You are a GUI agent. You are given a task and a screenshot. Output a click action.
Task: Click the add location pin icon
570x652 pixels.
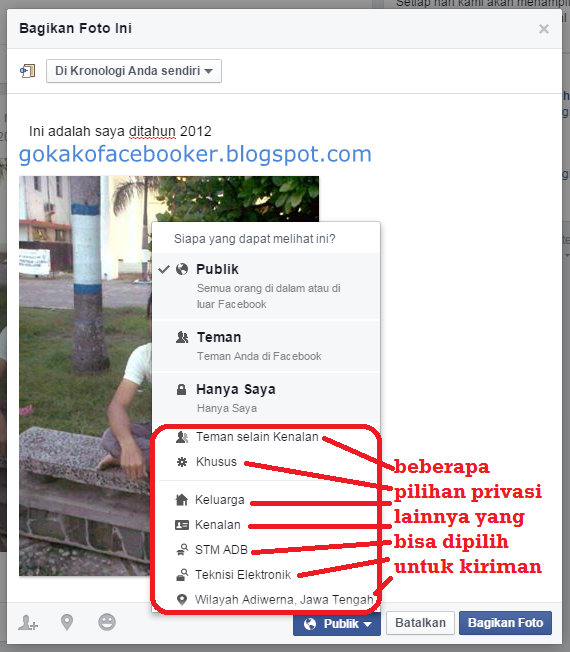(x=67, y=622)
